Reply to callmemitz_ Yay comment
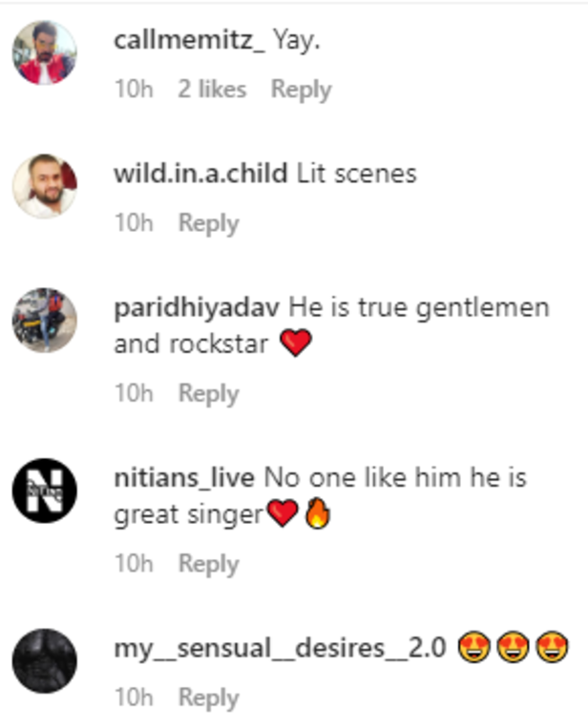588x728 pixels. tap(301, 90)
